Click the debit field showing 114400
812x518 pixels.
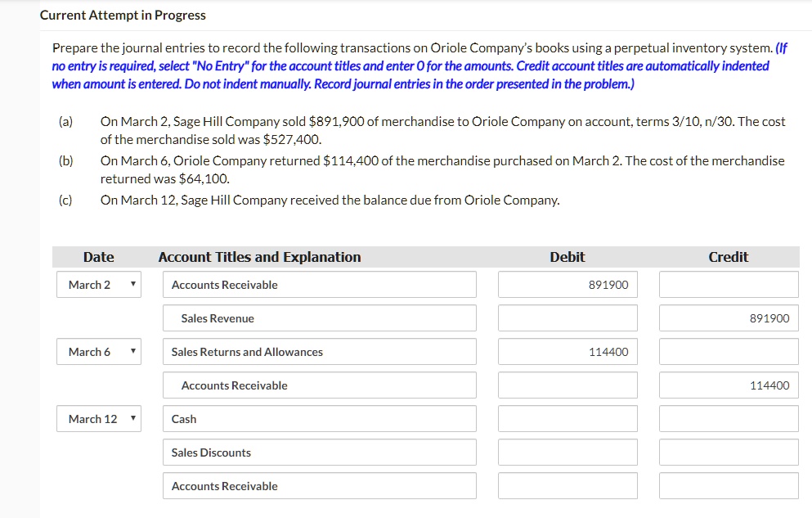pyautogui.click(x=568, y=352)
